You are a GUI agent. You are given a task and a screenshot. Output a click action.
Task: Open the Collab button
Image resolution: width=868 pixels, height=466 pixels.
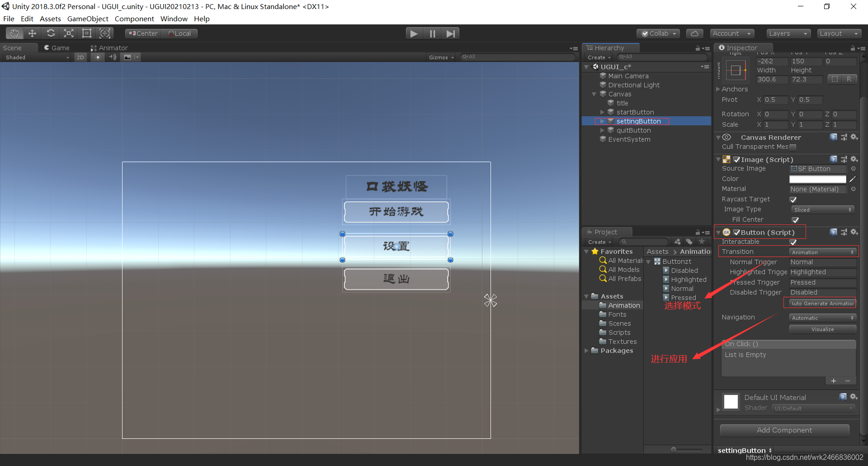pos(658,33)
